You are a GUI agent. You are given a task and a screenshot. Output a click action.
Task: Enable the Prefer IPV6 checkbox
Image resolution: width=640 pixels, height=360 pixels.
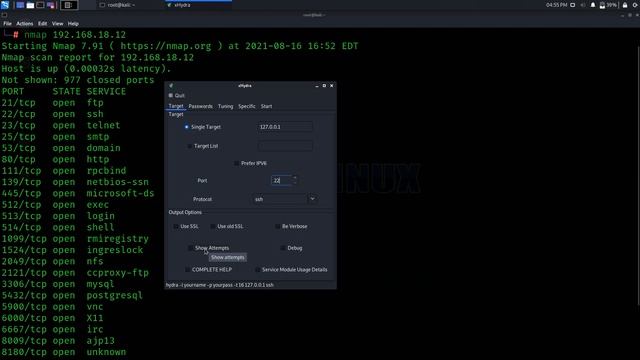pos(236,163)
